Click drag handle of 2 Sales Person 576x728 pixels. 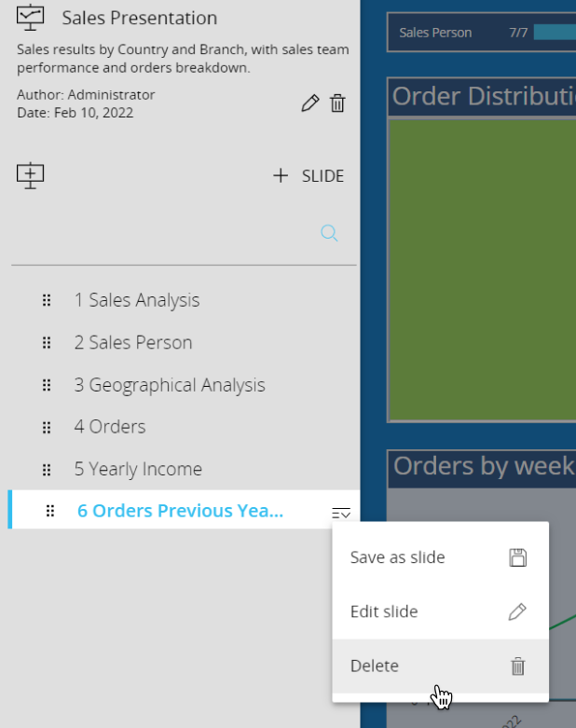click(x=47, y=342)
